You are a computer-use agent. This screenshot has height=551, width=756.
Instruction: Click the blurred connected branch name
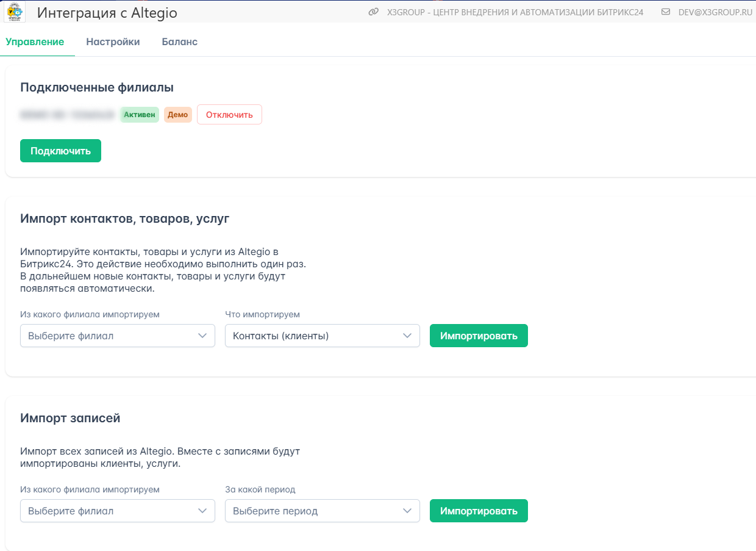click(67, 115)
